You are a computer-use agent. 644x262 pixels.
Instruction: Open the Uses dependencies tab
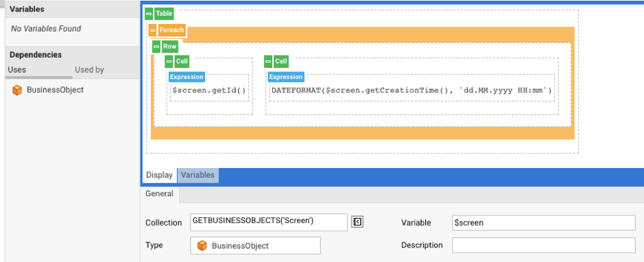[x=17, y=70]
